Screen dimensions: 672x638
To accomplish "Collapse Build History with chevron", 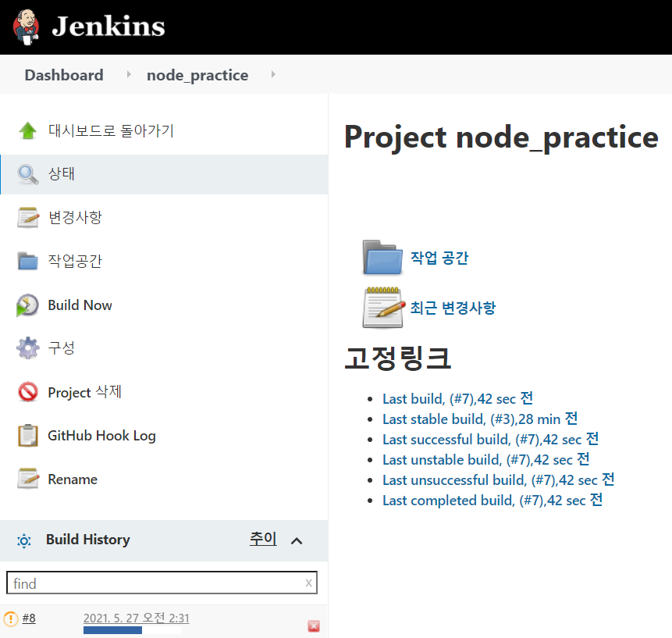I will pyautogui.click(x=297, y=541).
